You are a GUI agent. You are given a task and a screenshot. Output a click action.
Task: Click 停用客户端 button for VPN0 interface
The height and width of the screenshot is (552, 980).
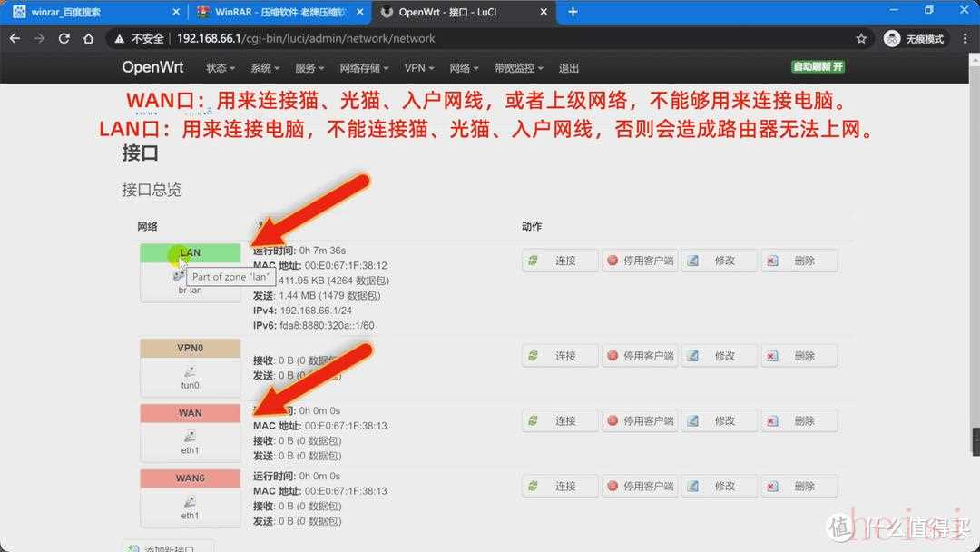pos(640,356)
